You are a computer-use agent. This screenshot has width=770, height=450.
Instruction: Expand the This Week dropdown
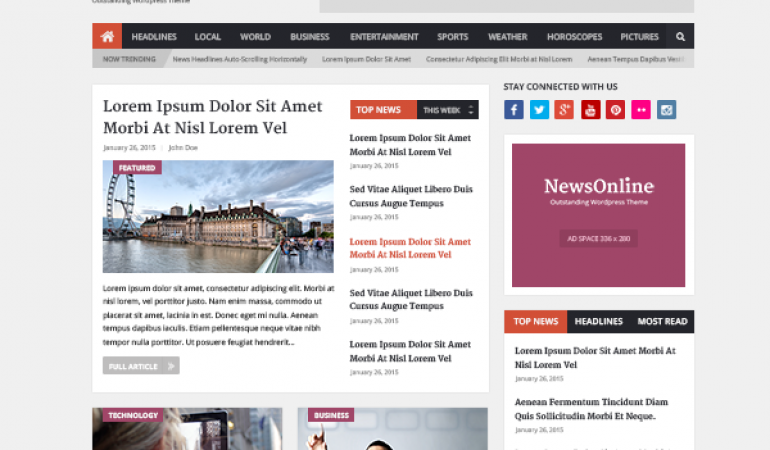pos(447,110)
